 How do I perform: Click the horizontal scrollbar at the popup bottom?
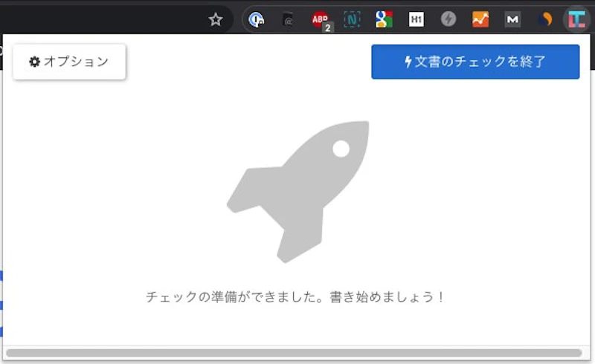coord(294,353)
